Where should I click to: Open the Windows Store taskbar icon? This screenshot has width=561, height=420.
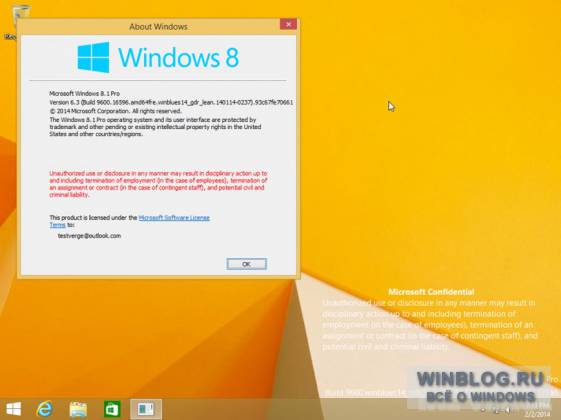[112, 409]
